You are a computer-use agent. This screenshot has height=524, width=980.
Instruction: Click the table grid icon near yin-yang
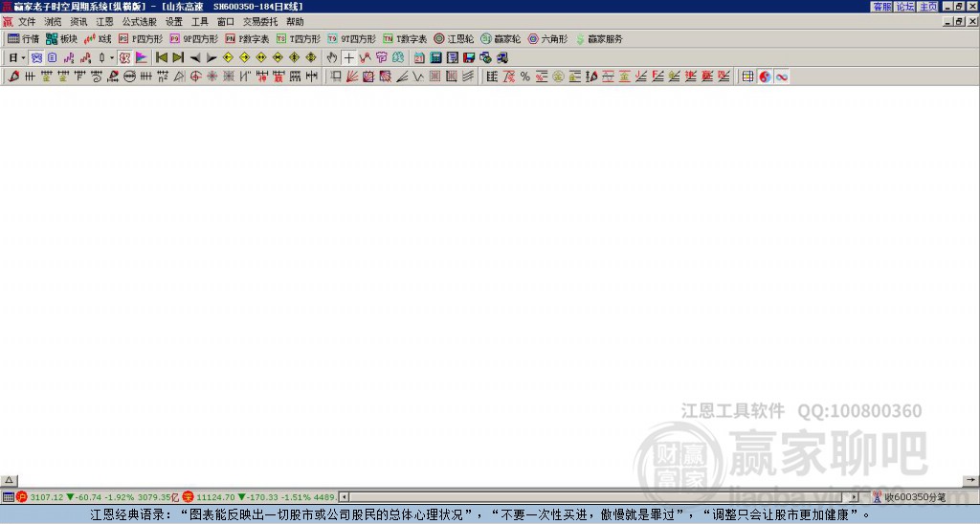[747, 76]
